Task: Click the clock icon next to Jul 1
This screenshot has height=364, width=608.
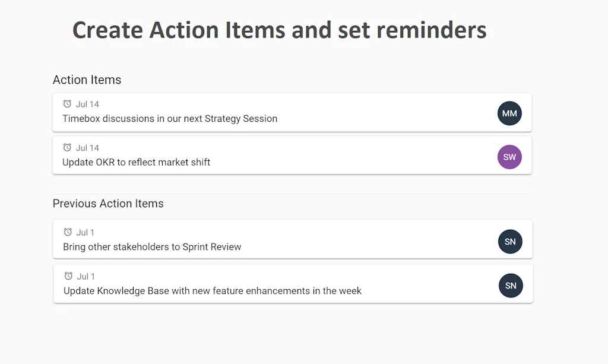Action: (x=68, y=232)
